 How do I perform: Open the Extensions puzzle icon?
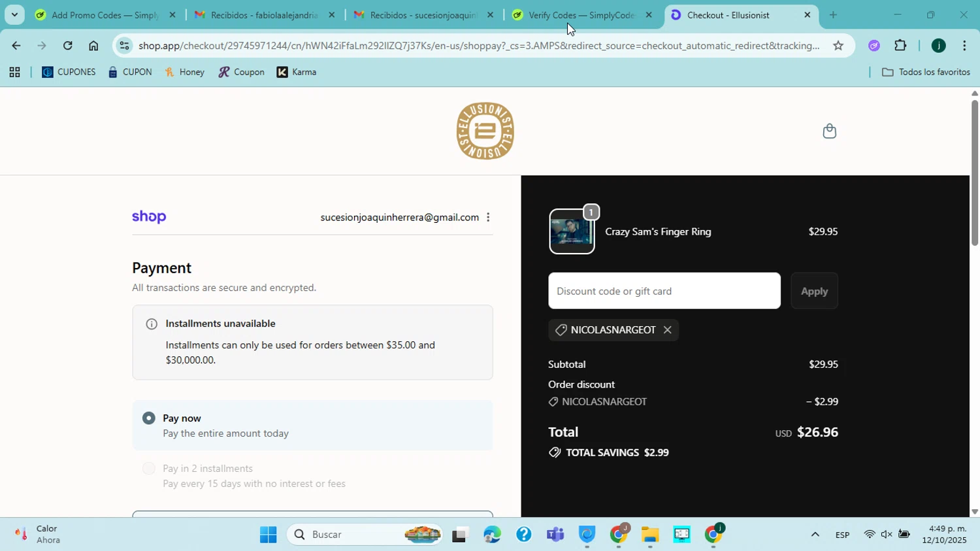click(900, 46)
